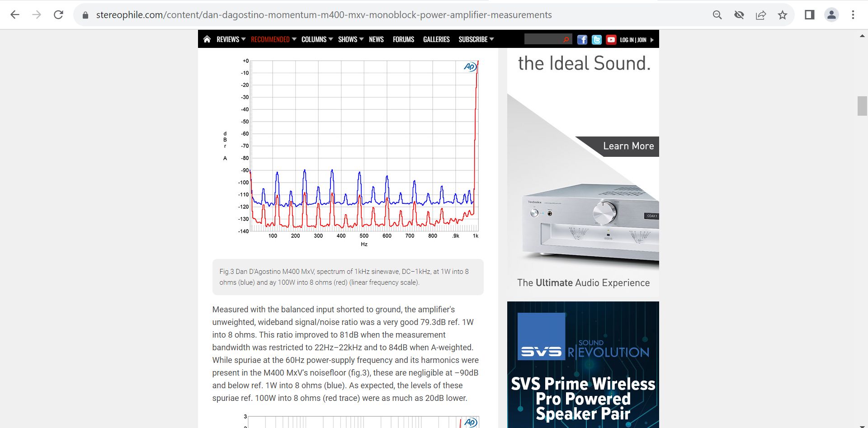Image resolution: width=868 pixels, height=428 pixels.
Task: Go to Stereophile home icon
Action: click(x=207, y=39)
